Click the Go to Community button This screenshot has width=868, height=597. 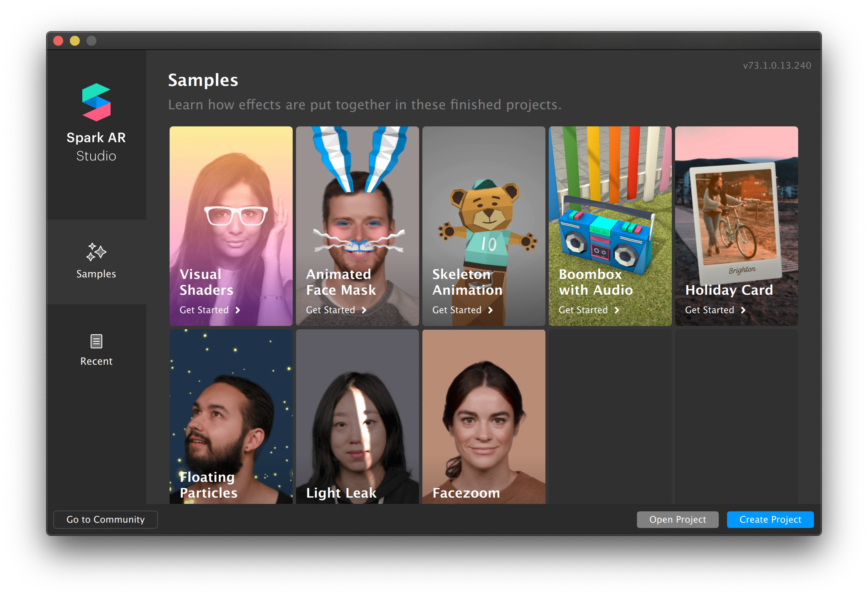click(106, 520)
